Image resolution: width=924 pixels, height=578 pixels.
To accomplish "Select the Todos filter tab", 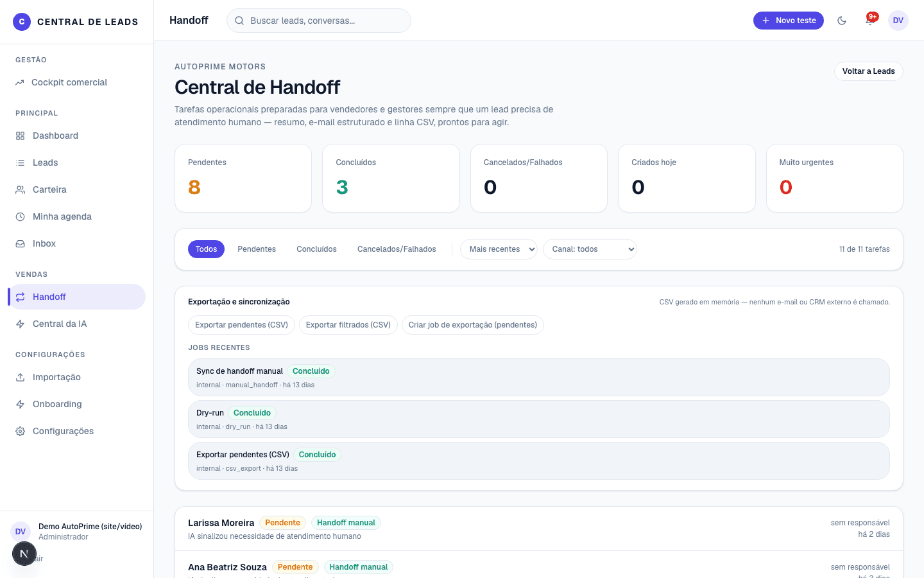I will pos(206,249).
